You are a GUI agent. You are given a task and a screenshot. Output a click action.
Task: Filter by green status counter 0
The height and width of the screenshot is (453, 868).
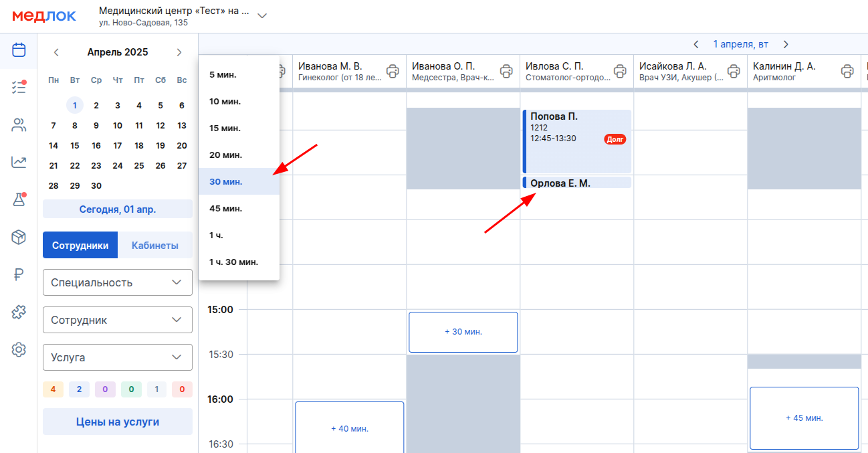[131, 389]
